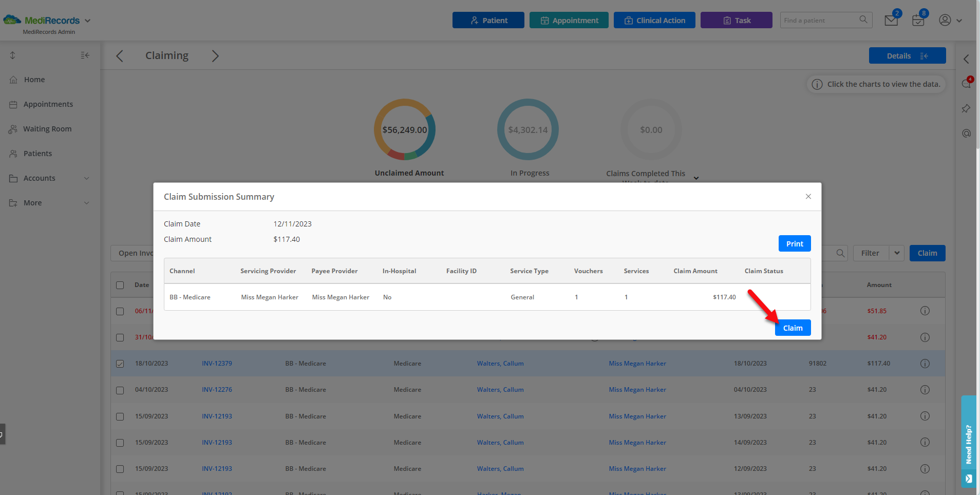Sort table by Amount column header

(879, 285)
